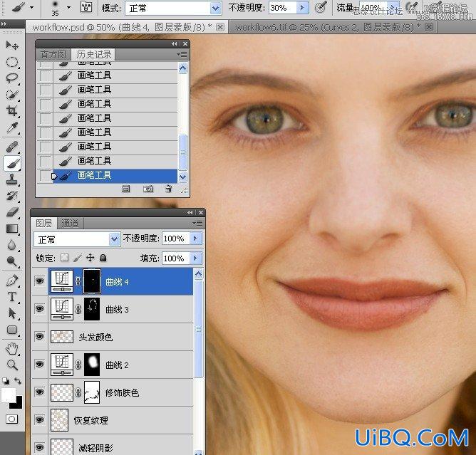This screenshot has width=476, height=455.
Task: Toggle lock transparent pixels
Action: click(64, 258)
